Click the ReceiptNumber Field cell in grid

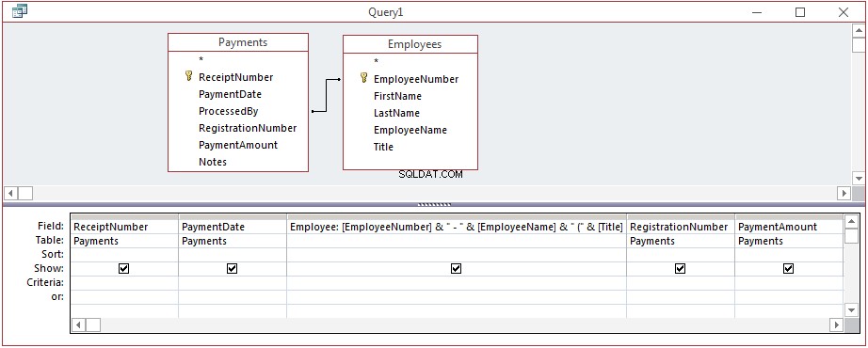pos(124,227)
